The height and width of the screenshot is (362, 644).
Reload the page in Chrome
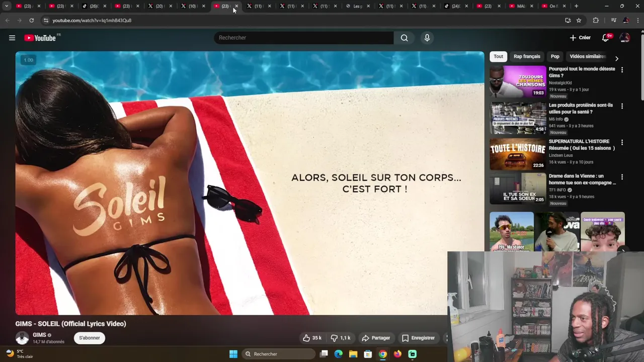[x=31, y=20]
